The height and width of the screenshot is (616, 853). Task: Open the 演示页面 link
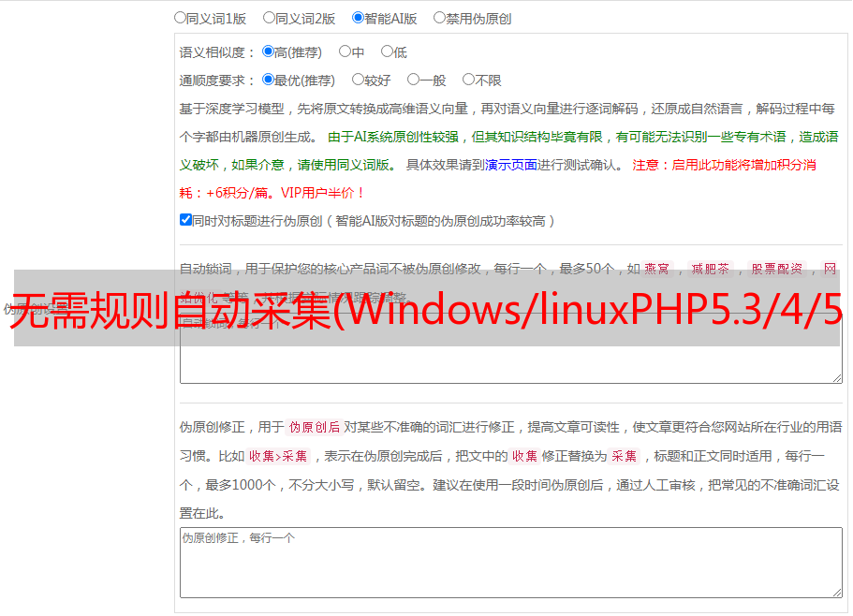pyautogui.click(x=511, y=165)
